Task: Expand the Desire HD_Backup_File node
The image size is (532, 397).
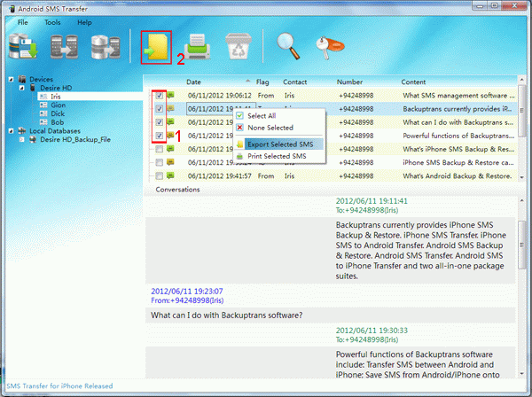Action: pyautogui.click(x=21, y=139)
